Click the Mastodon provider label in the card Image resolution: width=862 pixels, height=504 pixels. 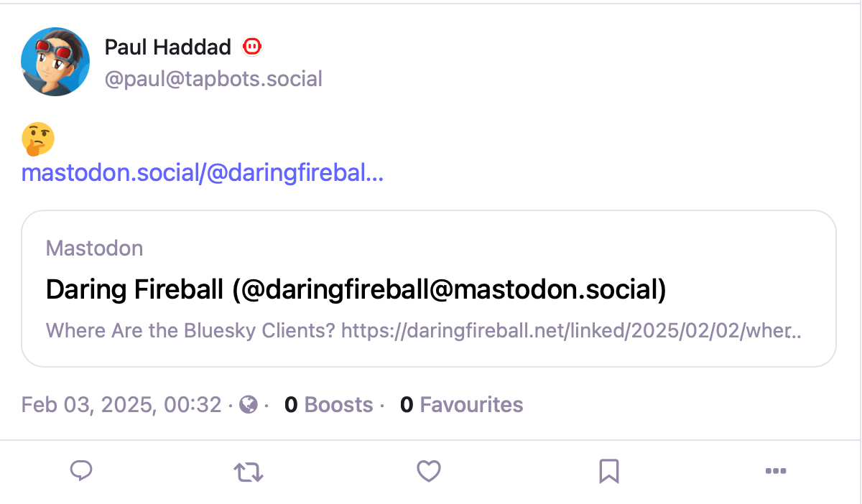tap(94, 248)
